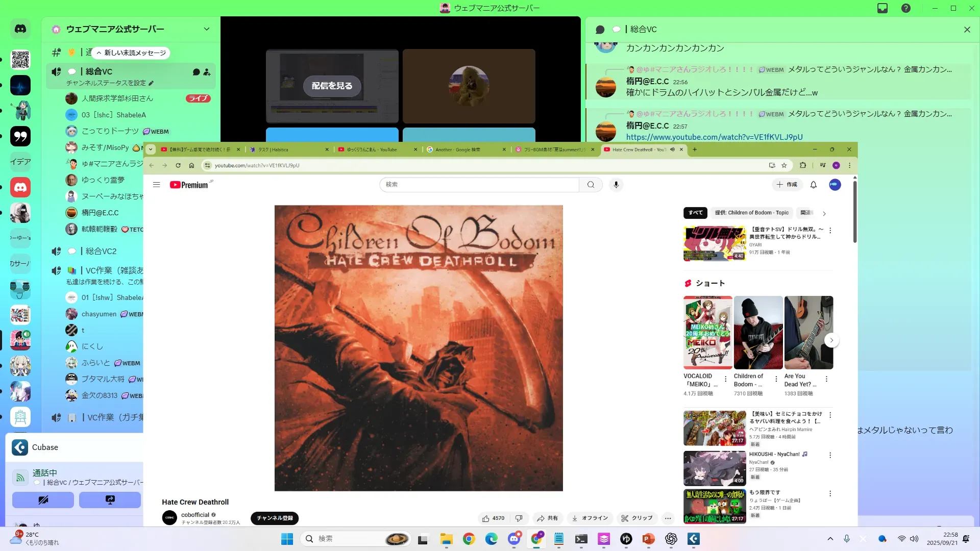Expand the ウェブマニア公式サーバー server dropdown
The height and width of the screenshot is (551, 980).
coord(207,29)
